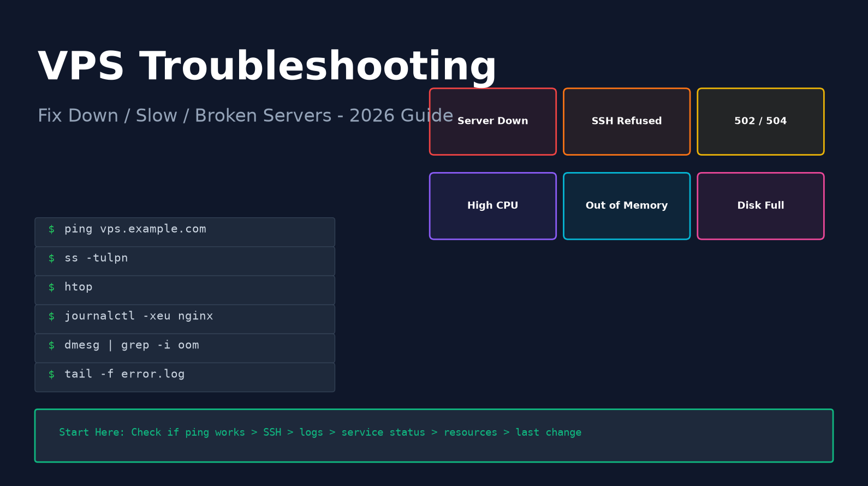
Task: Click the dmesg | grep -i oom command
Action: click(x=185, y=348)
